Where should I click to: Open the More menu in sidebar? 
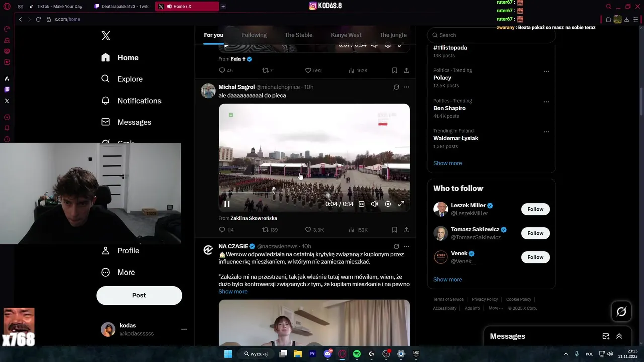point(118,273)
